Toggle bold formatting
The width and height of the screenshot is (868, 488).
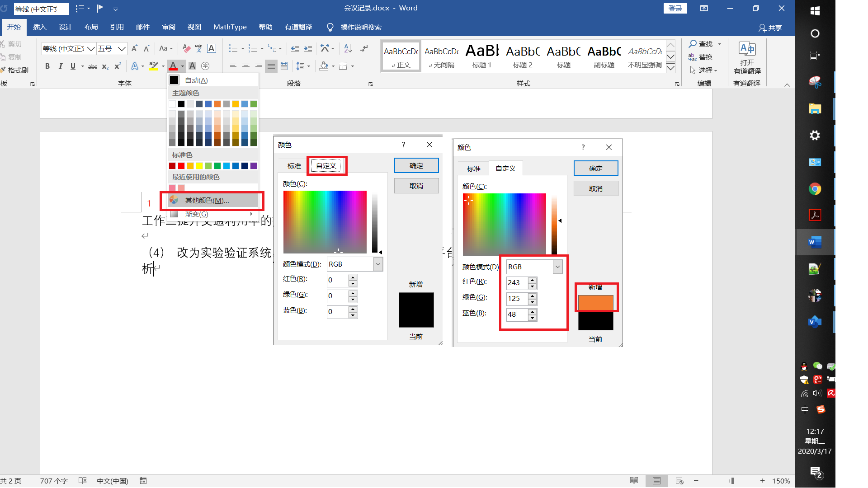coord(47,66)
